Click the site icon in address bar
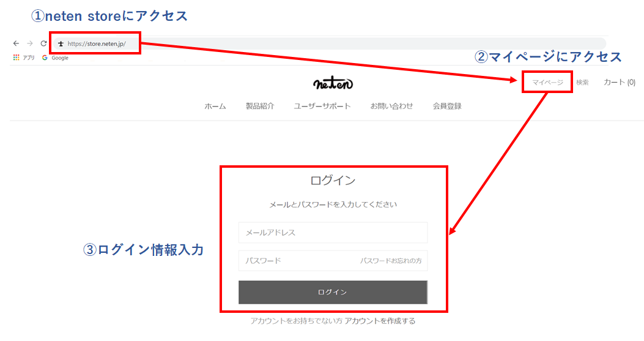Screen dimensions: 644x341 pyautogui.click(x=61, y=43)
